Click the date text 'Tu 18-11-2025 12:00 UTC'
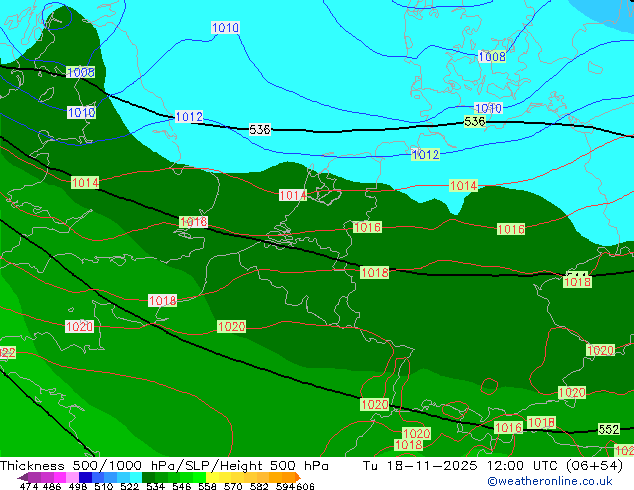Image resolution: width=634 pixels, height=490 pixels. (x=463, y=465)
